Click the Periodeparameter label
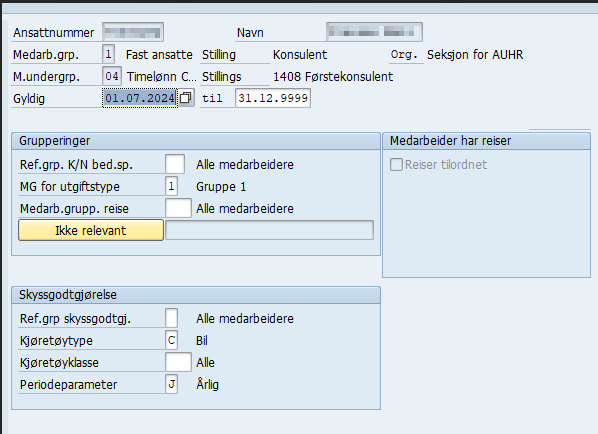Image resolution: width=598 pixels, height=434 pixels. [68, 384]
